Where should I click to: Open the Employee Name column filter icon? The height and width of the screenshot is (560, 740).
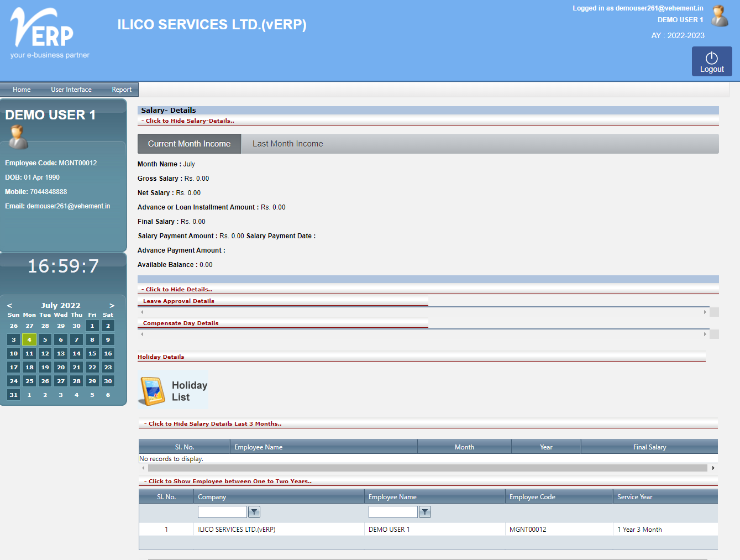425,512
